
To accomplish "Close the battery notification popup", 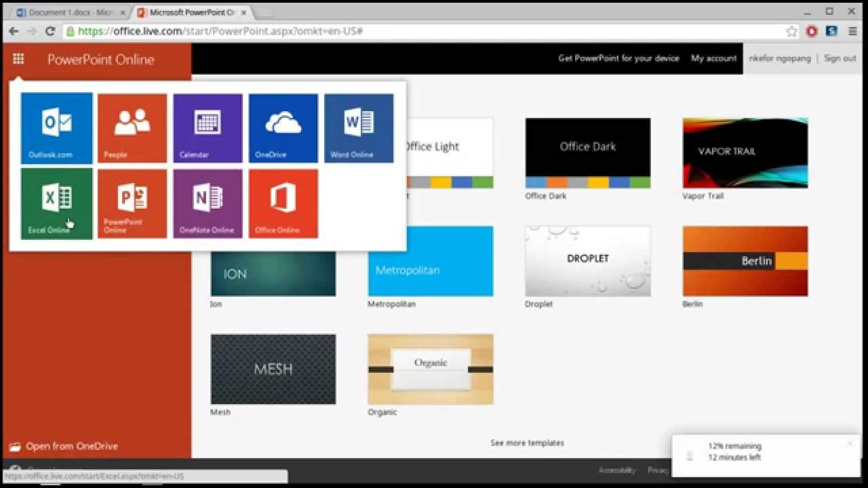I will 850,443.
